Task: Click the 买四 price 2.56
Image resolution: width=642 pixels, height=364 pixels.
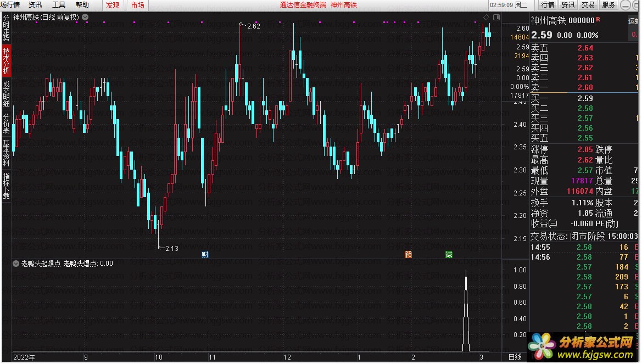Action: tap(585, 128)
